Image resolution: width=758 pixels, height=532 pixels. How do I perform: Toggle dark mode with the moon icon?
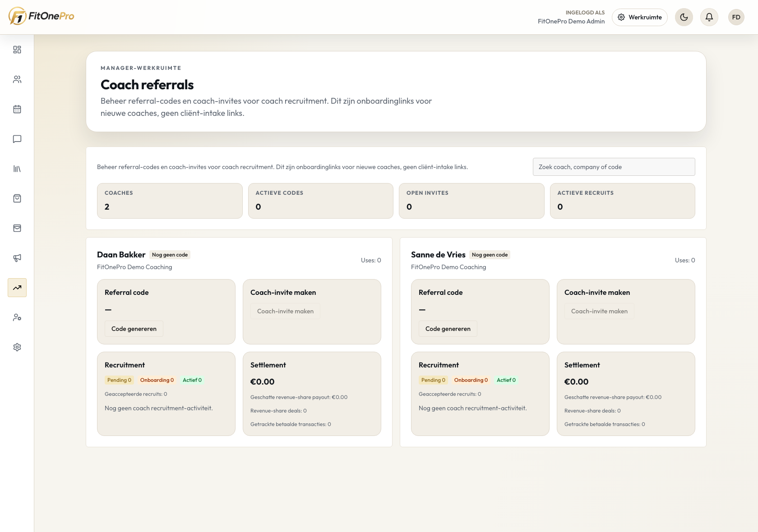click(684, 17)
